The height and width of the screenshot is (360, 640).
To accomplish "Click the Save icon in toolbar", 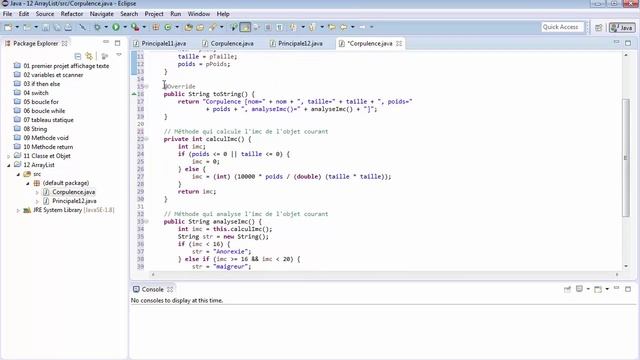I will point(46,27).
